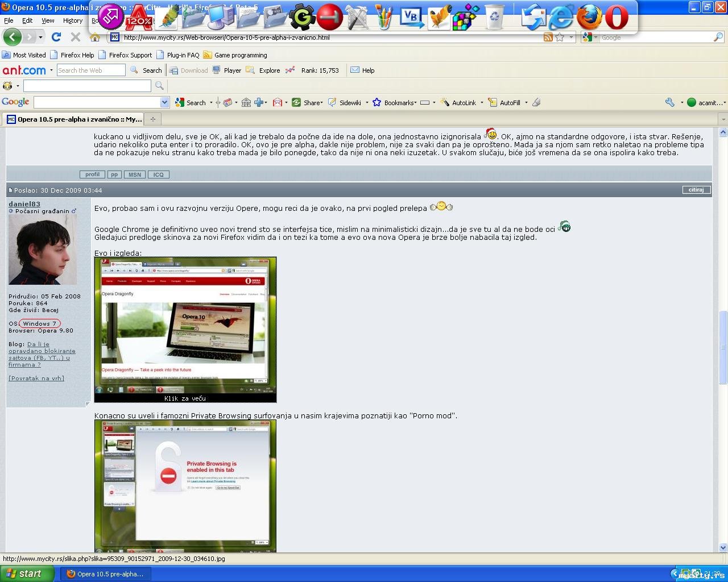
Task: Open Google Toolbar Bookmarks star
Action: coord(394,102)
